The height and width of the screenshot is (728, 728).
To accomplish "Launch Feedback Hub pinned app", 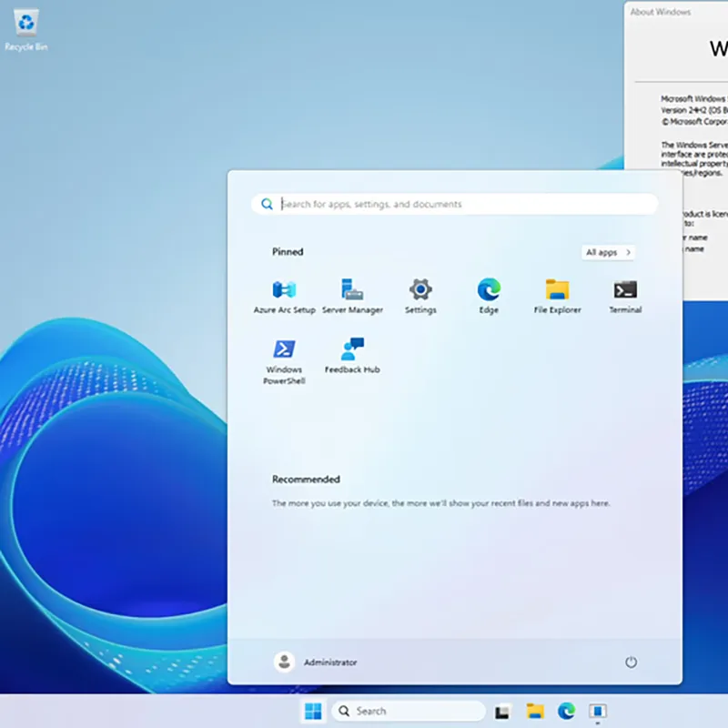I will point(352,356).
